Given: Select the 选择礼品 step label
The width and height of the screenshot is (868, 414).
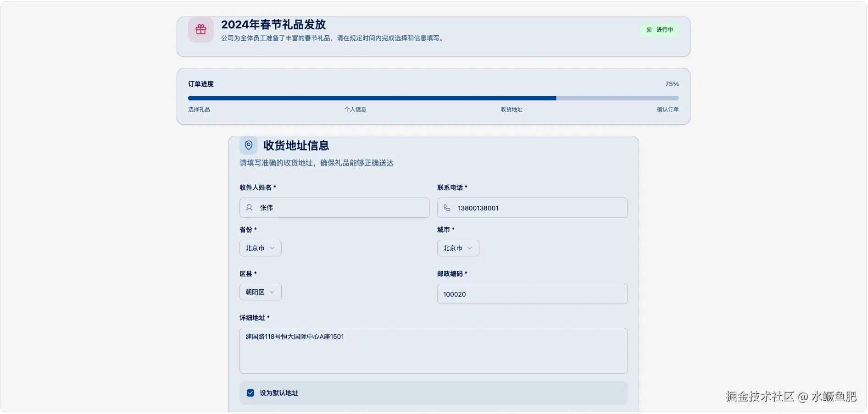Looking at the screenshot, I should 199,110.
